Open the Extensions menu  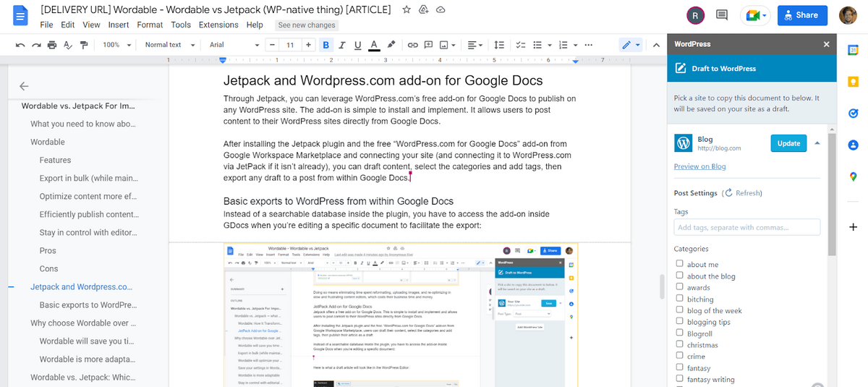[218, 25]
